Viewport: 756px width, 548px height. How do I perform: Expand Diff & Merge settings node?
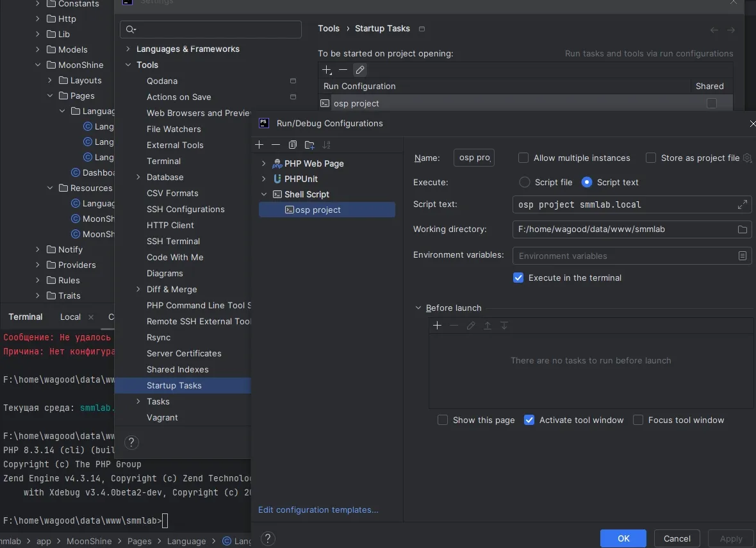tap(138, 290)
